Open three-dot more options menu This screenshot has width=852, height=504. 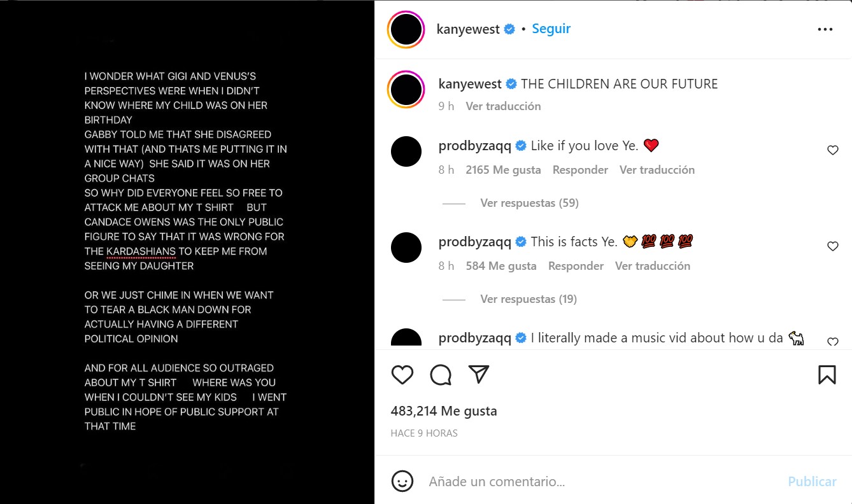point(825,29)
